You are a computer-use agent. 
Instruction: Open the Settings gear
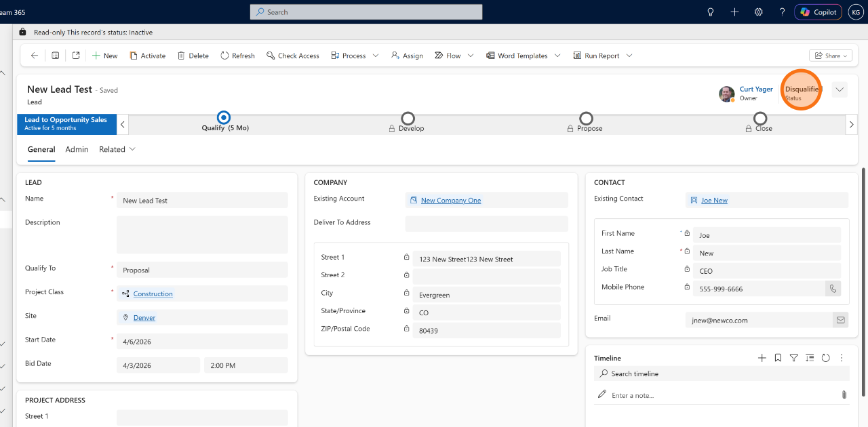tap(759, 12)
